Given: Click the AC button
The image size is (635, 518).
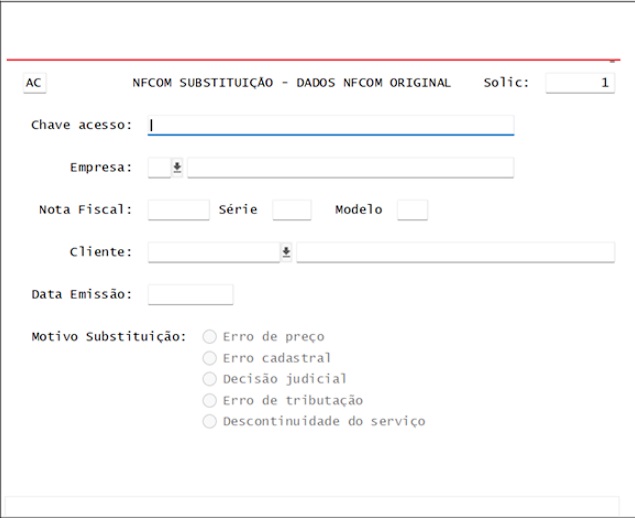Looking at the screenshot, I should click(34, 83).
